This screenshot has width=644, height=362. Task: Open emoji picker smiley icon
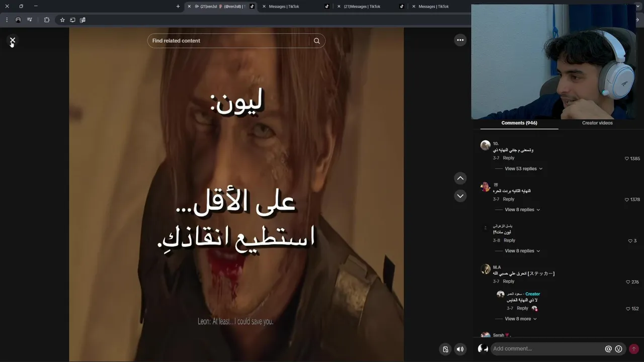(619, 349)
